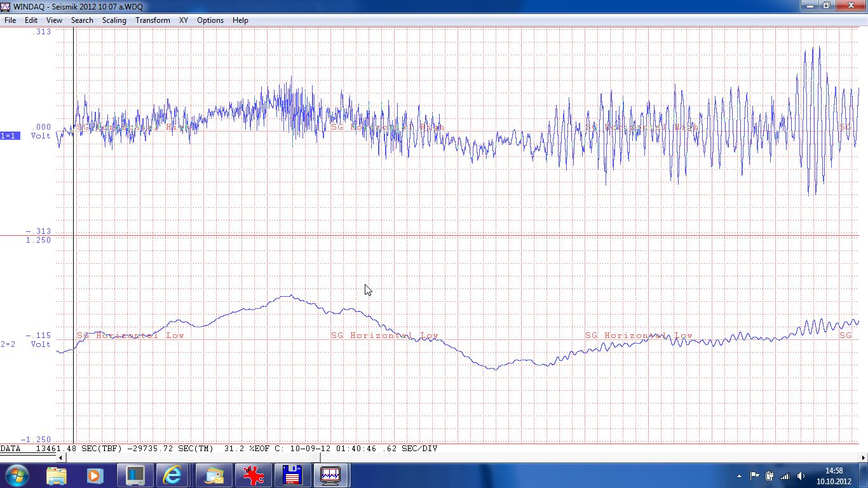Click the XY menu item
This screenshot has height=488, width=868.
[x=184, y=20]
